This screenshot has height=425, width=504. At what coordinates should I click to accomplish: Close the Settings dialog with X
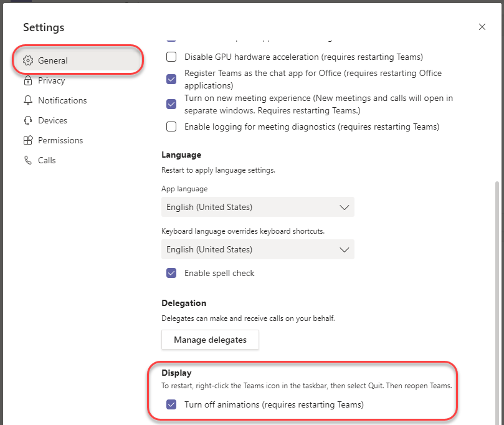point(482,27)
